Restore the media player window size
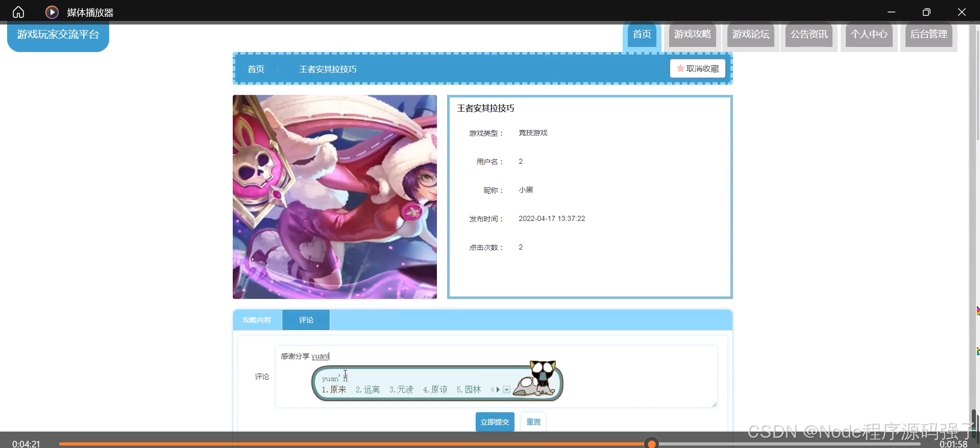Screen dimensions: 980x448 tap(926, 12)
